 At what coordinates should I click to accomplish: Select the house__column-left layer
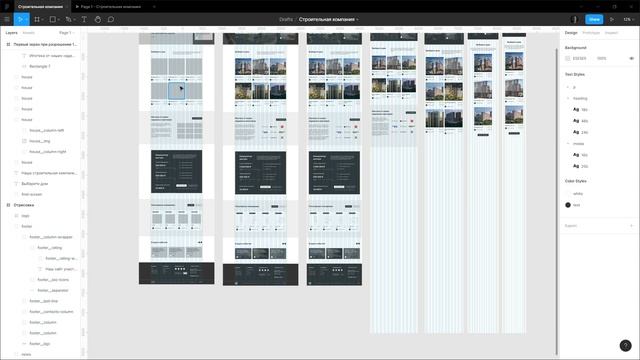click(47, 130)
